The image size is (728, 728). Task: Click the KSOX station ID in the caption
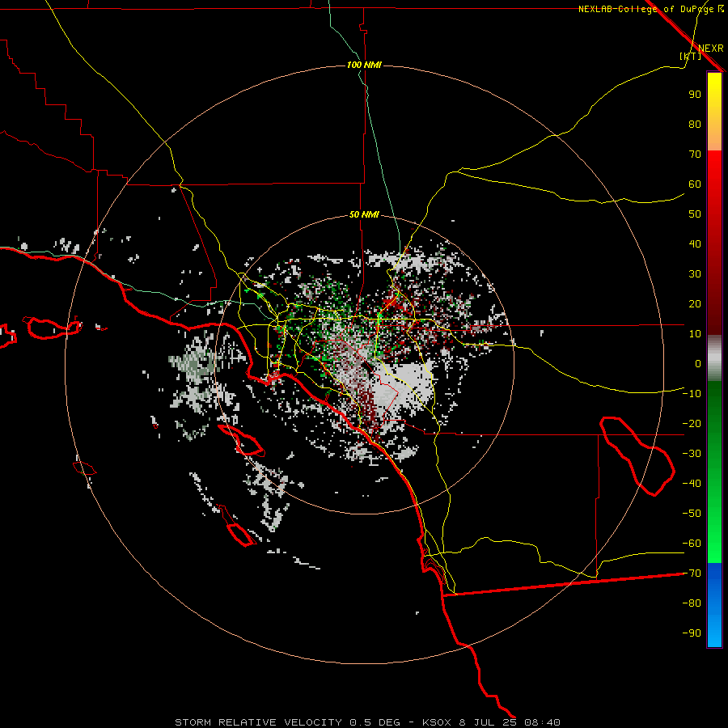pos(437,722)
